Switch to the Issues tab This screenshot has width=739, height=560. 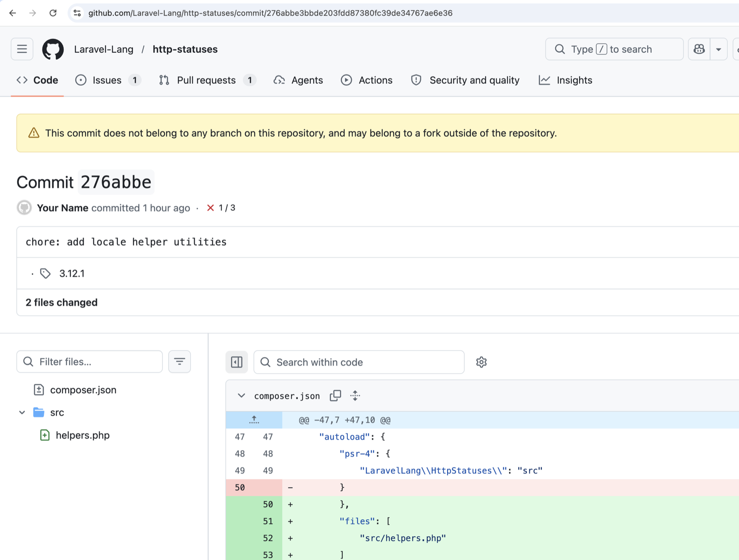coord(108,80)
